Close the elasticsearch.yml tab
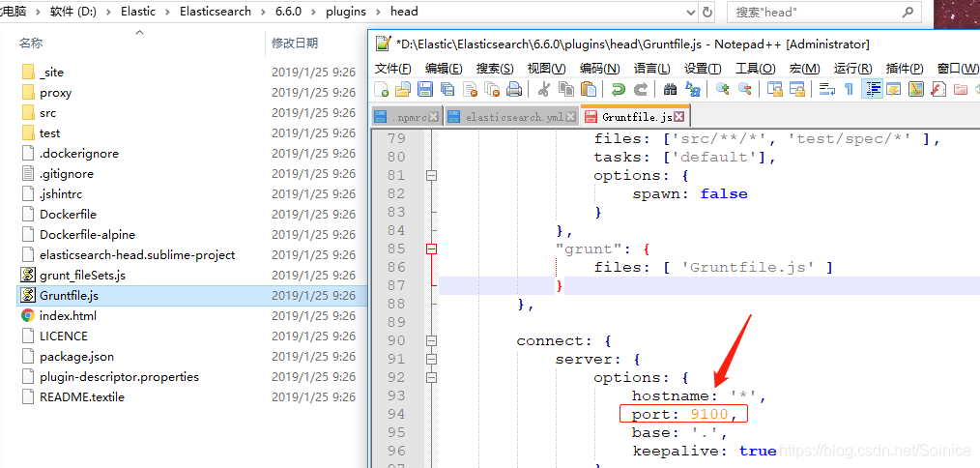Image resolution: width=980 pixels, height=468 pixels. pyautogui.click(x=569, y=117)
